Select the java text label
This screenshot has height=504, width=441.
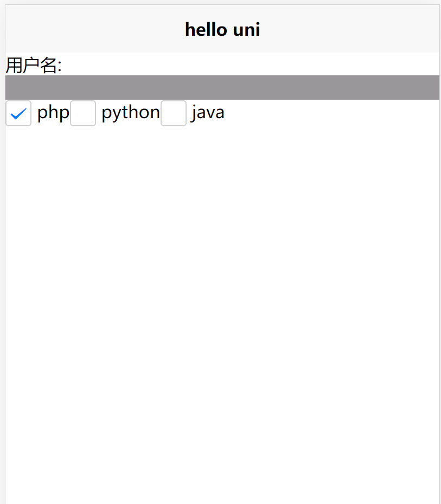[207, 113]
